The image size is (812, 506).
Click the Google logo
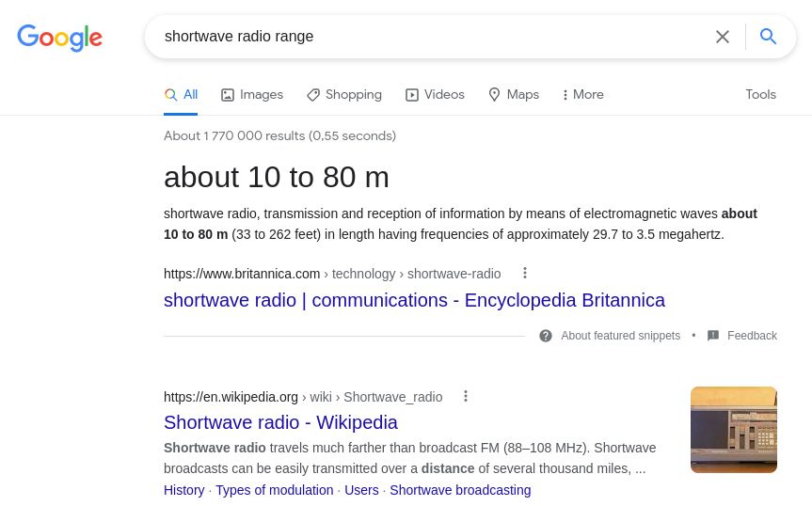pyautogui.click(x=59, y=38)
